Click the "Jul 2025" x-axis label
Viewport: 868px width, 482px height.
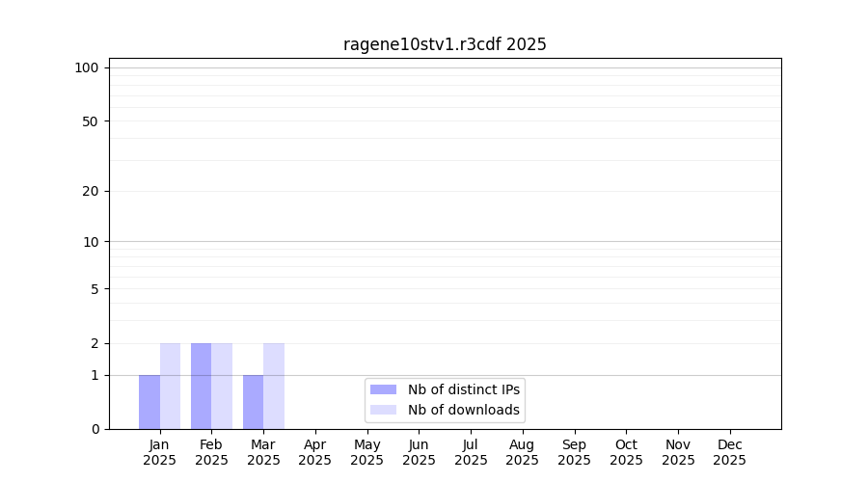coord(471,452)
